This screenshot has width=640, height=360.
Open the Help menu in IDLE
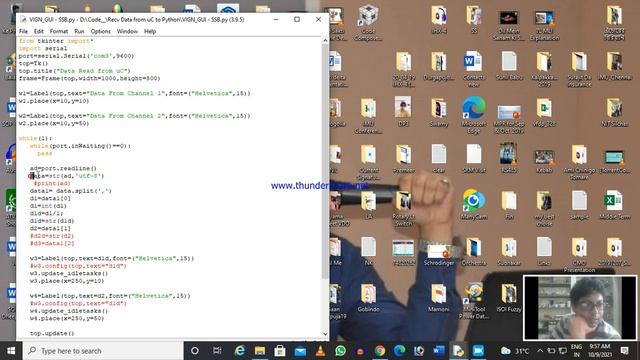[150, 31]
